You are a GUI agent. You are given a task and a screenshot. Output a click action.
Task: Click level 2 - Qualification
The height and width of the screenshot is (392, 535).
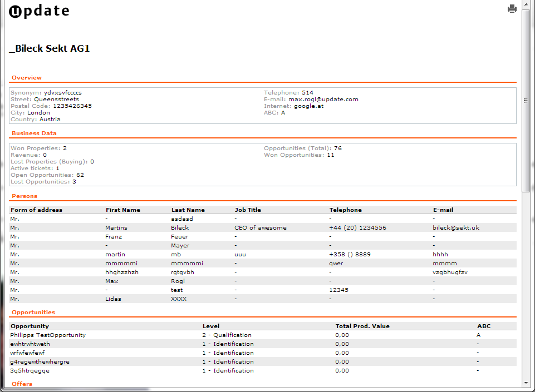(227, 335)
